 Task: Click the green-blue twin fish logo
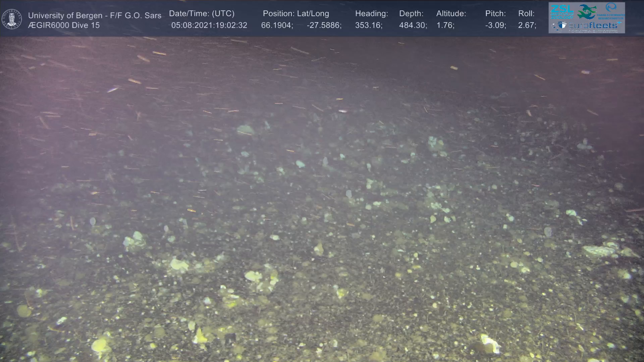586,11
